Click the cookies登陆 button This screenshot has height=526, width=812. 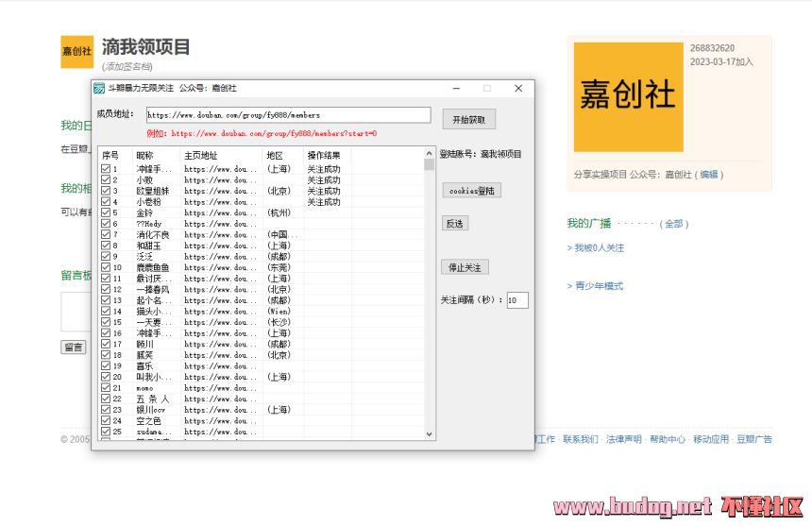tap(472, 191)
